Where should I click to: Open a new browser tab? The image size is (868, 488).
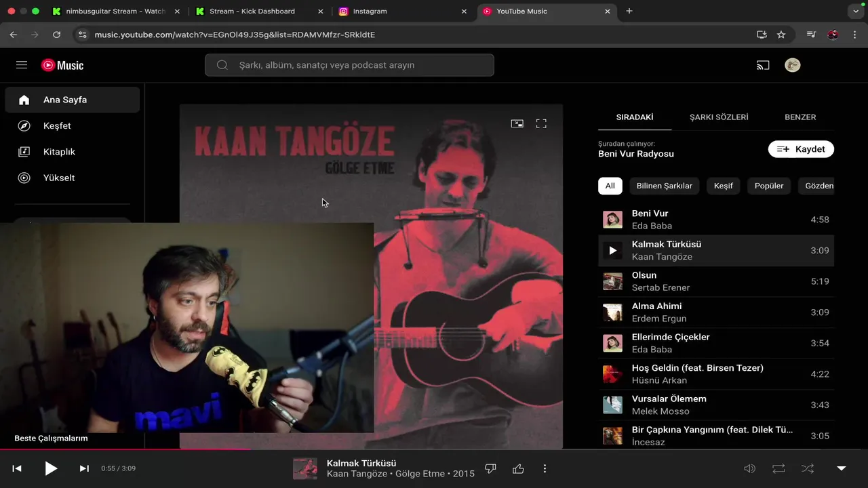point(629,12)
